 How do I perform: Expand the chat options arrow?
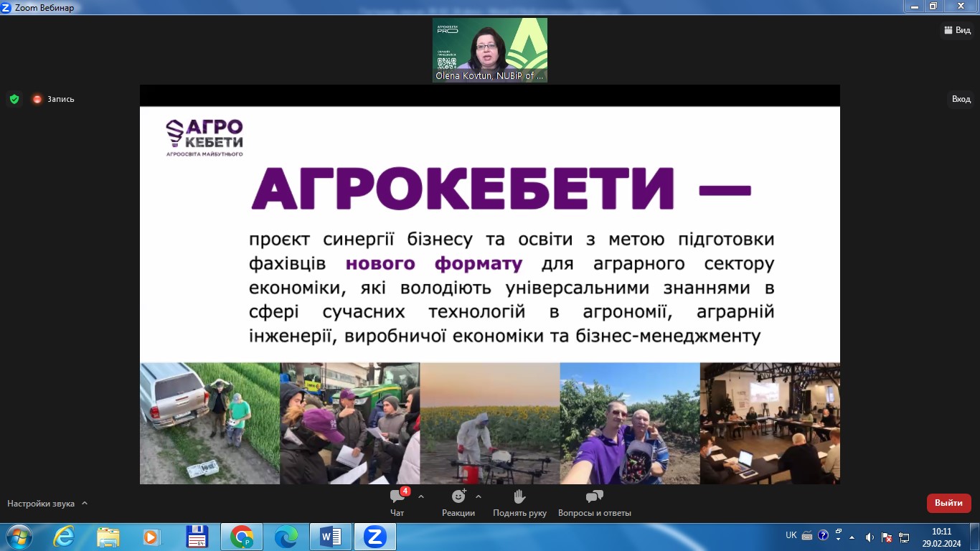(x=421, y=496)
